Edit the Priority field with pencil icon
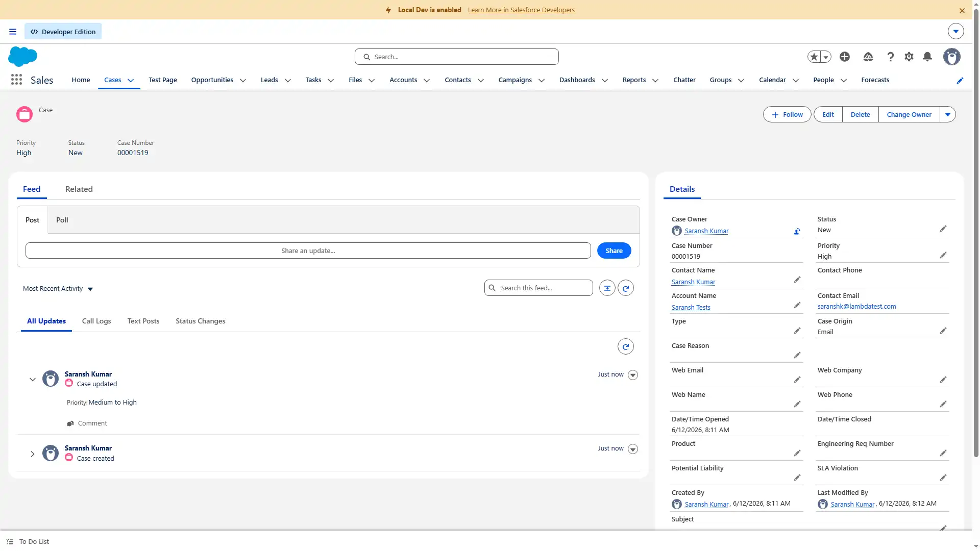The width and height of the screenshot is (980, 551). (x=943, y=255)
